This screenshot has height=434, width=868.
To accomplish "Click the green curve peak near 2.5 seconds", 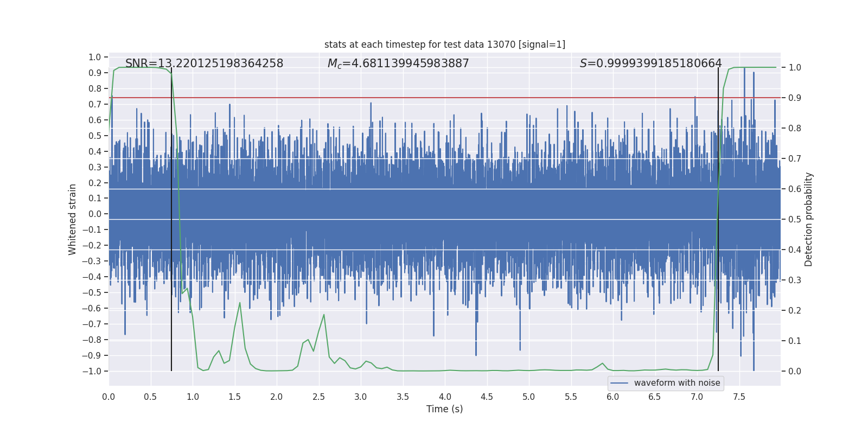I will click(x=324, y=315).
